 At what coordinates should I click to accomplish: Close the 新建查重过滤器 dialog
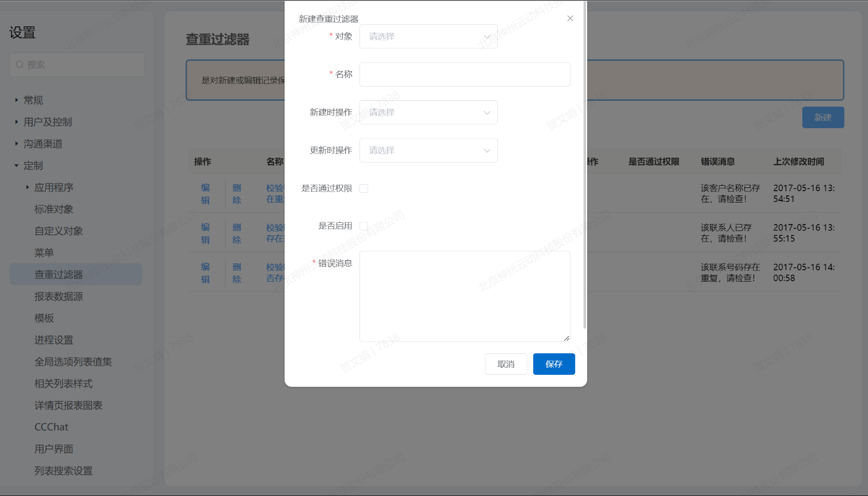point(570,18)
